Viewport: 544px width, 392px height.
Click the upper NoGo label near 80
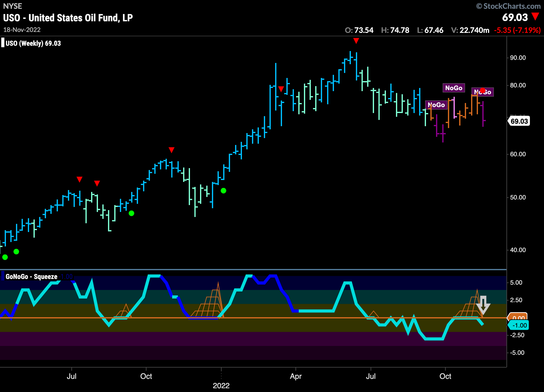[x=454, y=88]
